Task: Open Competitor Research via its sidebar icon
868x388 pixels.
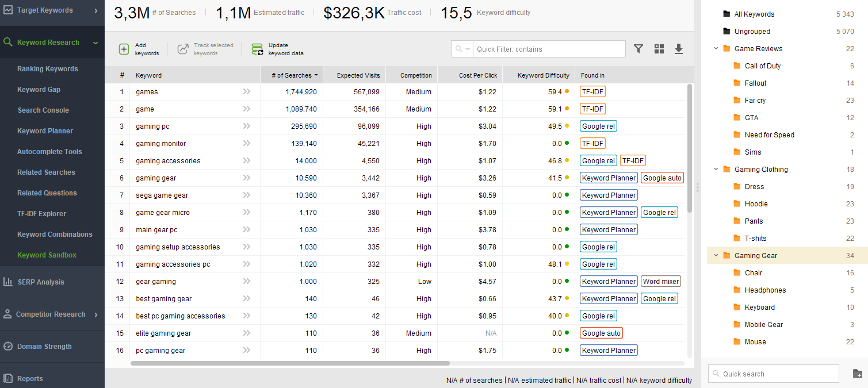Action: pos(9,314)
